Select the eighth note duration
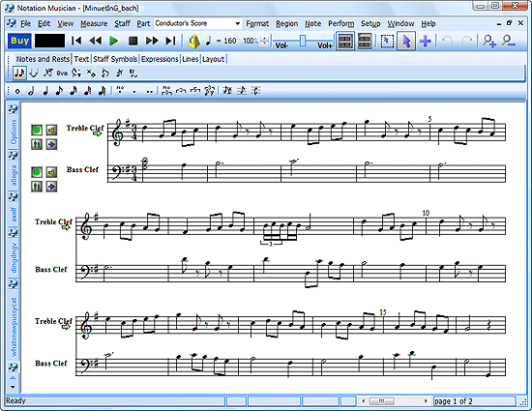 (x=59, y=91)
